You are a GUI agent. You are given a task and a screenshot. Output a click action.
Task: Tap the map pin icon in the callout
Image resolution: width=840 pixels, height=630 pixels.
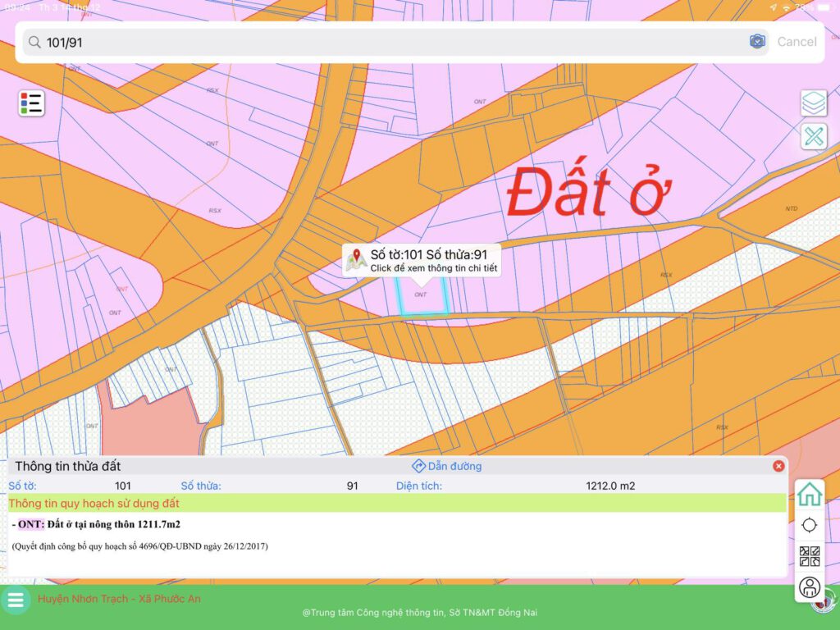[x=357, y=259]
